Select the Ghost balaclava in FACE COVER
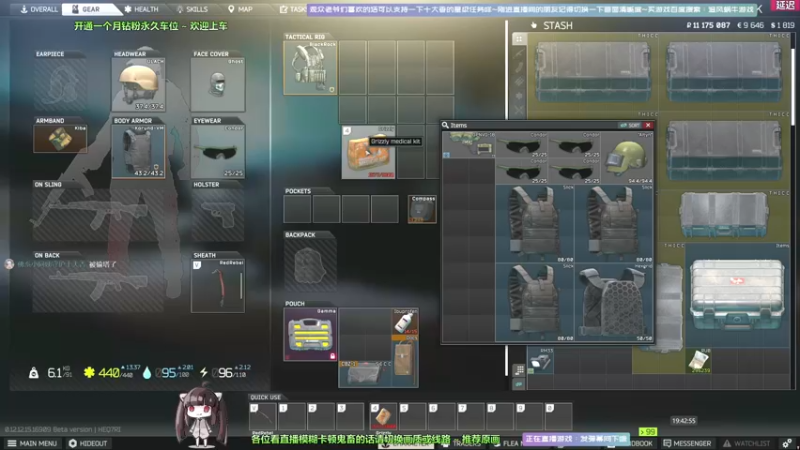 pyautogui.click(x=218, y=84)
